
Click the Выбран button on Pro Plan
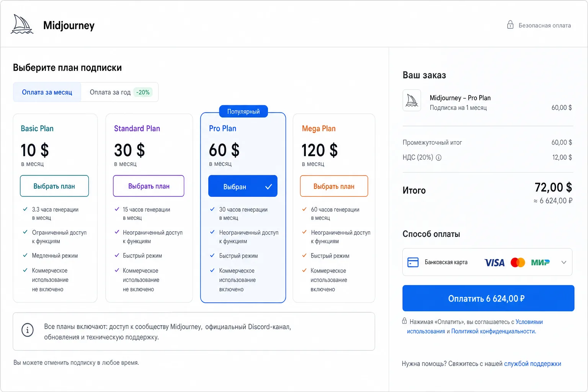pyautogui.click(x=243, y=186)
